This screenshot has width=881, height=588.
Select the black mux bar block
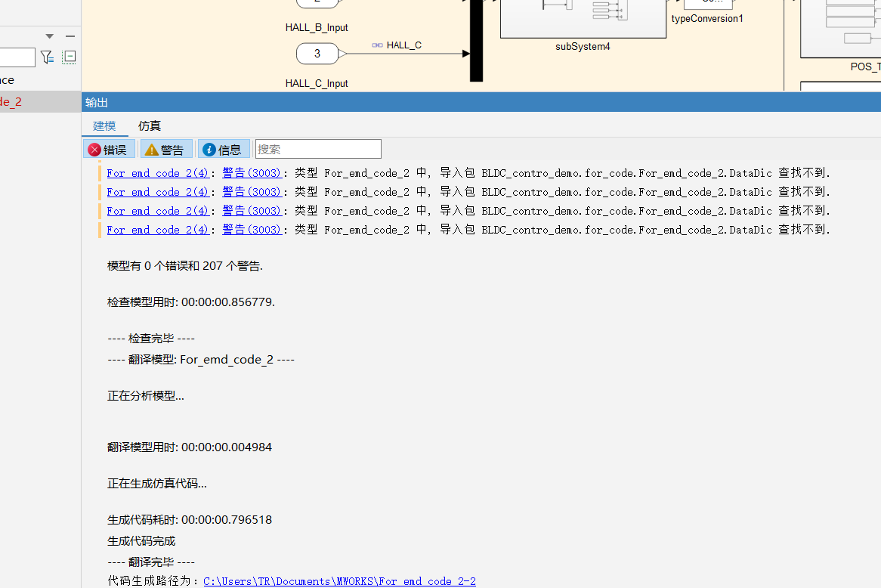click(477, 41)
